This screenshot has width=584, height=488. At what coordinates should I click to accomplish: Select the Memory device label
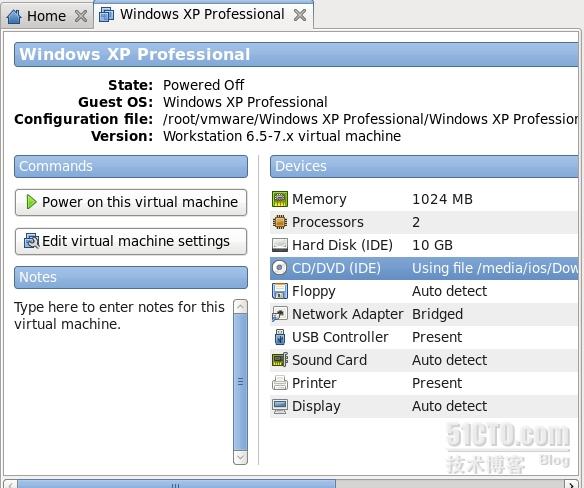319,199
